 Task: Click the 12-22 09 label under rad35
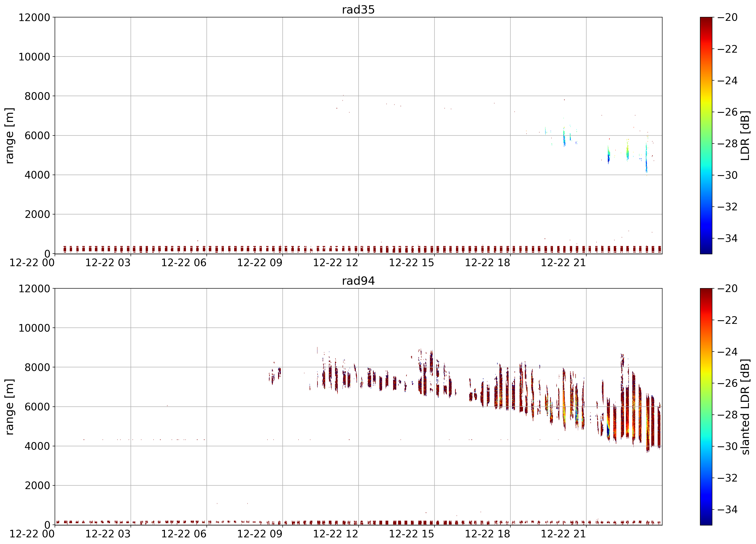pos(260,263)
